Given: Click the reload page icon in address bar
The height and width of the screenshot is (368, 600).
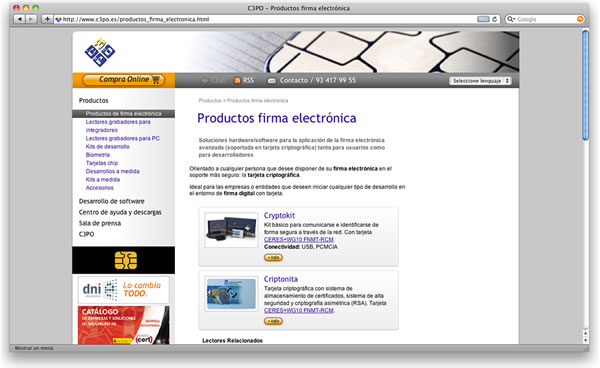Looking at the screenshot, I should click(x=494, y=19).
